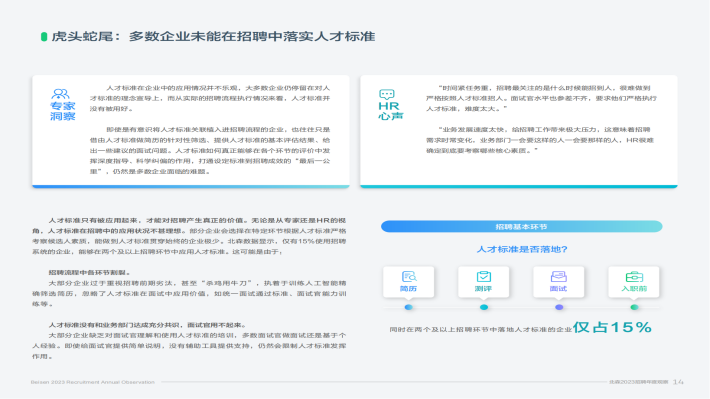This screenshot has height=399, width=710.
Task: Click the expert paragraph starting 人才标准在企业中的应用情况
Action: [x=210, y=98]
